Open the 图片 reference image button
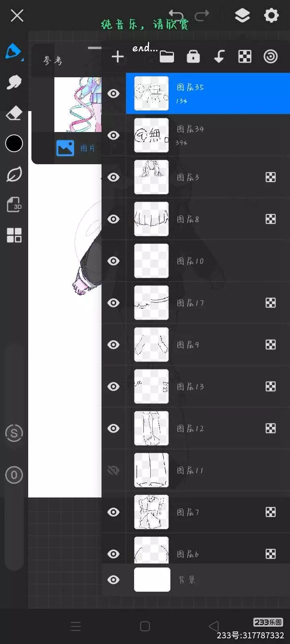290x644 pixels. [x=76, y=148]
